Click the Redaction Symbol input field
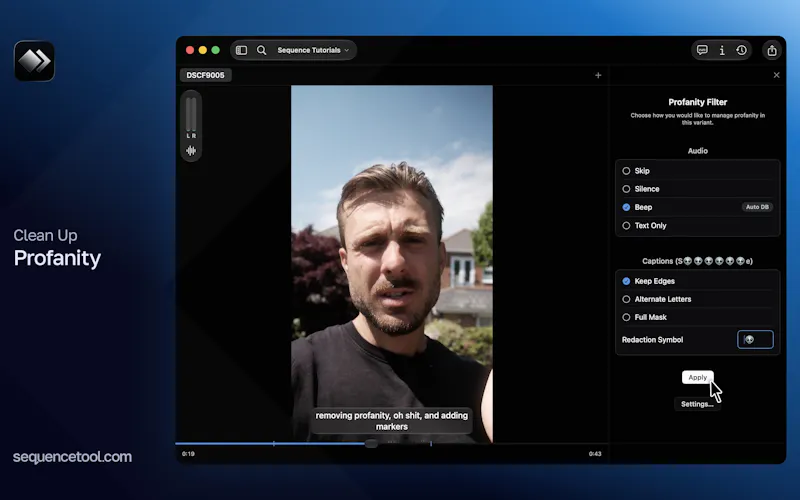The width and height of the screenshot is (800, 500). click(755, 340)
